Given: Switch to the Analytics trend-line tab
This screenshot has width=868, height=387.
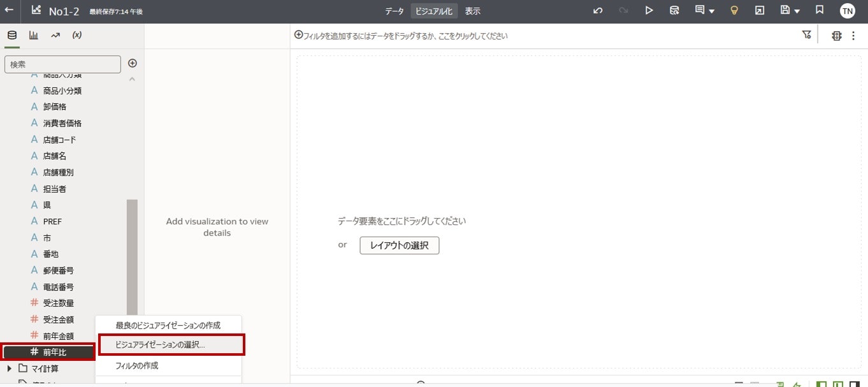Looking at the screenshot, I should tap(55, 35).
